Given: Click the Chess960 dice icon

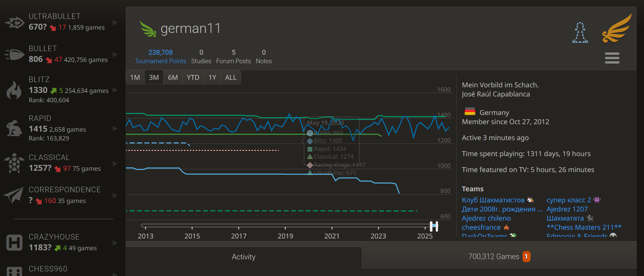Looking at the screenshot, I should 14,271.
